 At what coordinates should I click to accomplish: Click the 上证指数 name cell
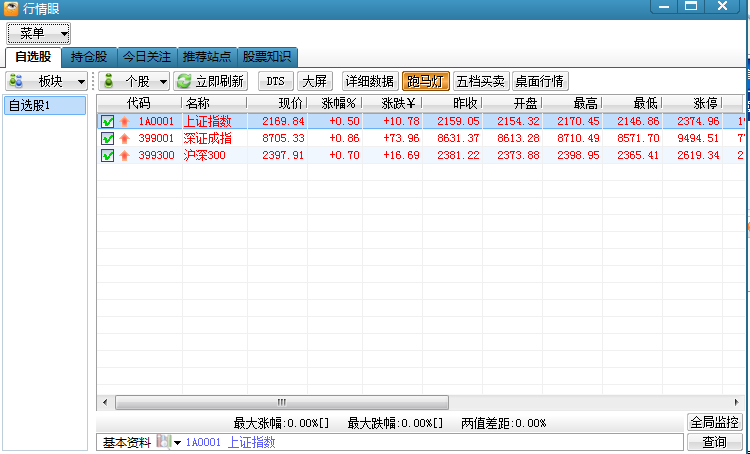tap(214, 122)
